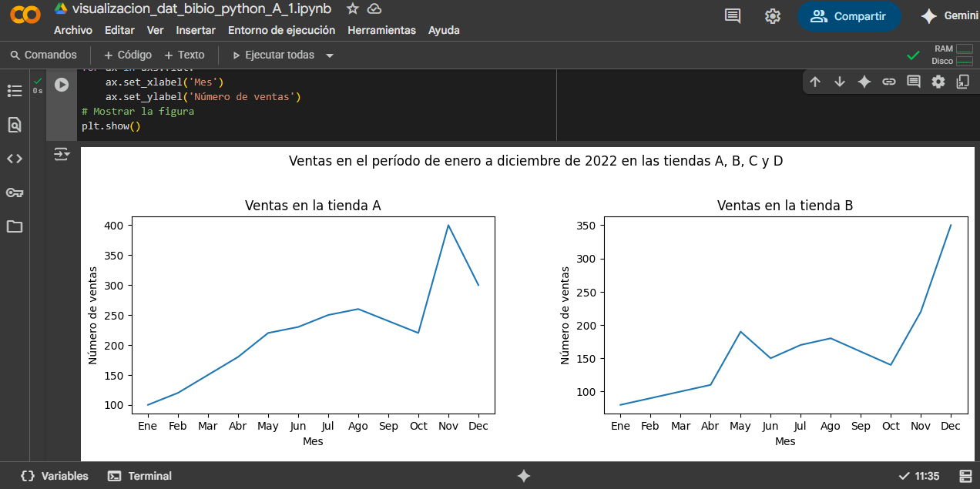This screenshot has height=489, width=980.
Task: Click the Google Drive icon beside title
Action: [61, 9]
